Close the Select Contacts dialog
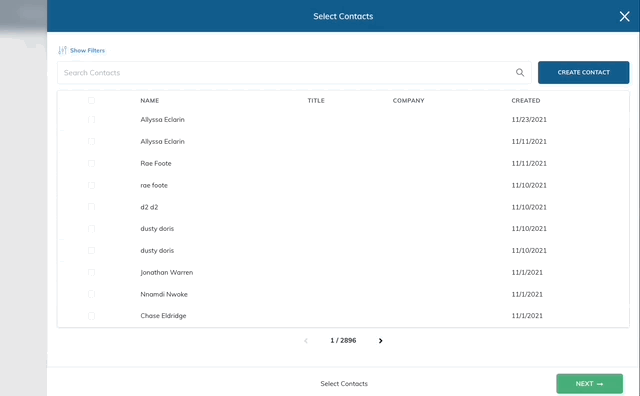640x396 pixels. (x=624, y=16)
